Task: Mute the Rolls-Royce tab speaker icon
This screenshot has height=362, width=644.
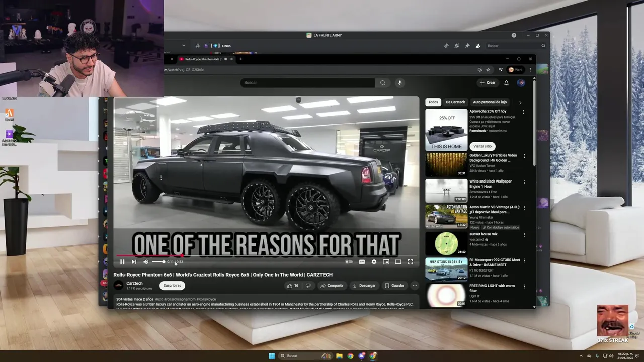Action: click(225, 59)
